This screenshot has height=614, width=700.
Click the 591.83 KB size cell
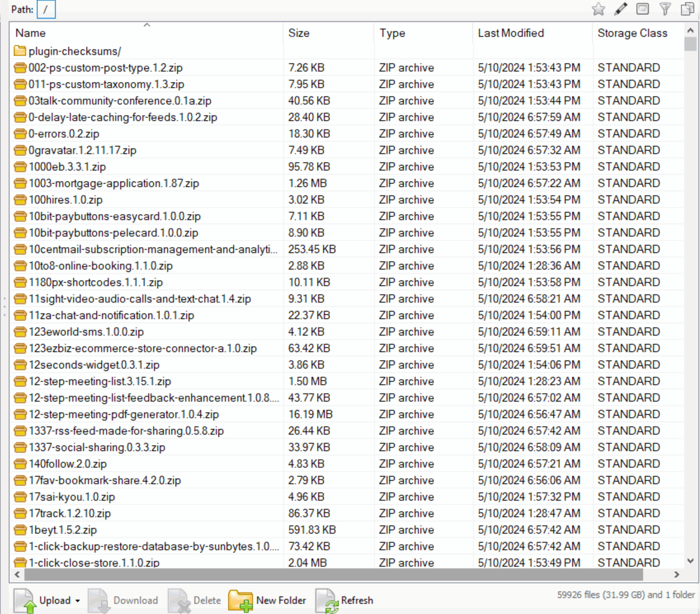312,530
